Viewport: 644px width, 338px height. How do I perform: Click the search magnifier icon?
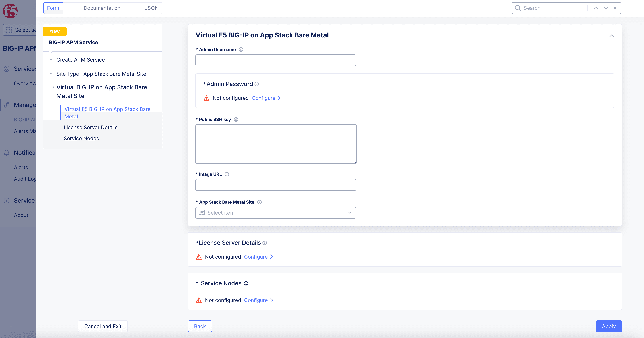click(518, 8)
